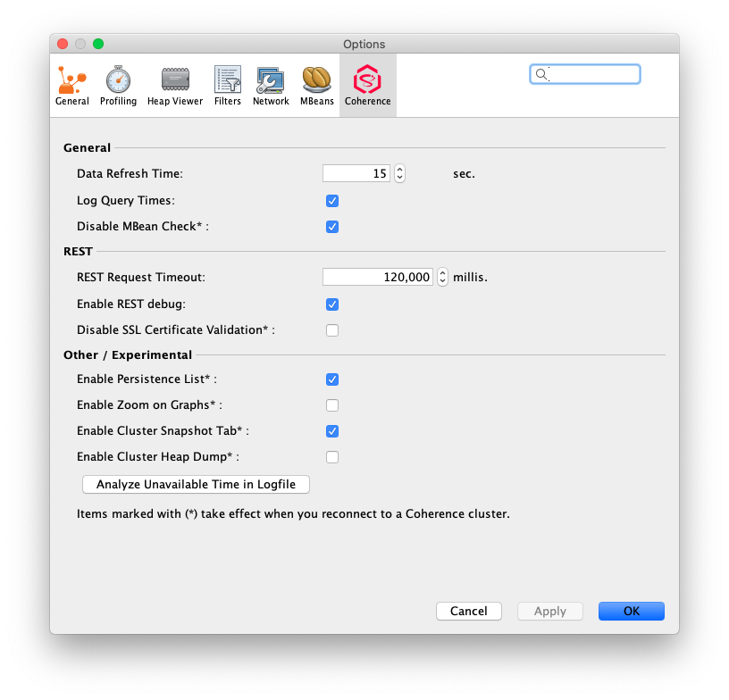This screenshot has height=700, width=729.
Task: Open the Profiling options category
Action: [x=118, y=86]
